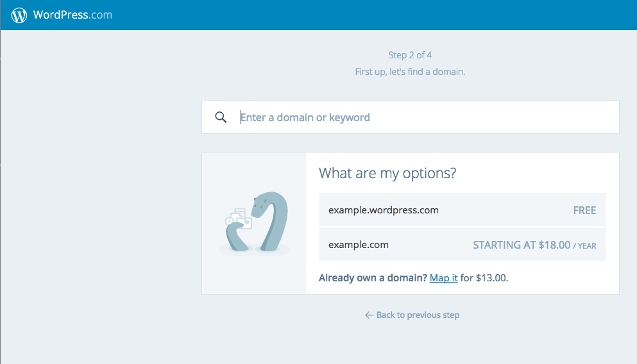The height and width of the screenshot is (364, 637).
Task: Click the First up, let's find a domain text
Action: [x=410, y=72]
